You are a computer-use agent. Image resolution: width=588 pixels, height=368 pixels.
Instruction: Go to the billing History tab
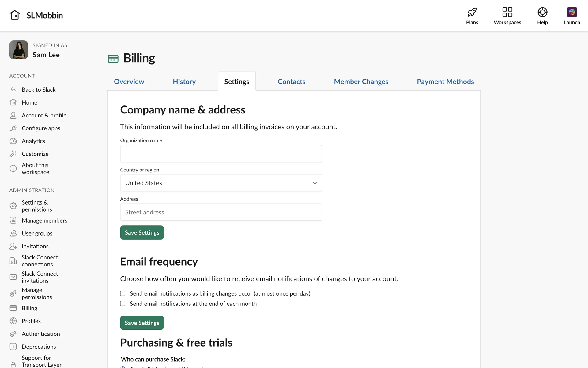[184, 82]
